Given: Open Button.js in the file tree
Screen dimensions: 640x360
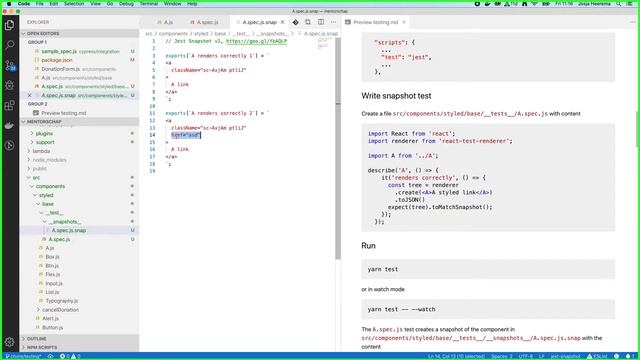Looking at the screenshot, I should 53,327.
